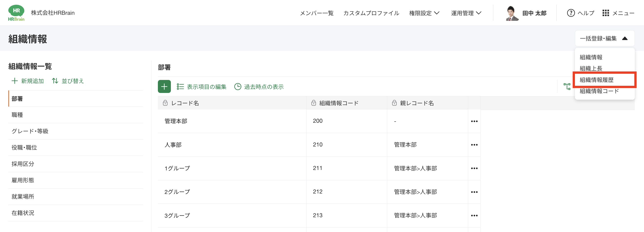Screen dimensions: 644x232
Task: Choose 組織上長 in the bulk edit menu
Action: pyautogui.click(x=591, y=69)
